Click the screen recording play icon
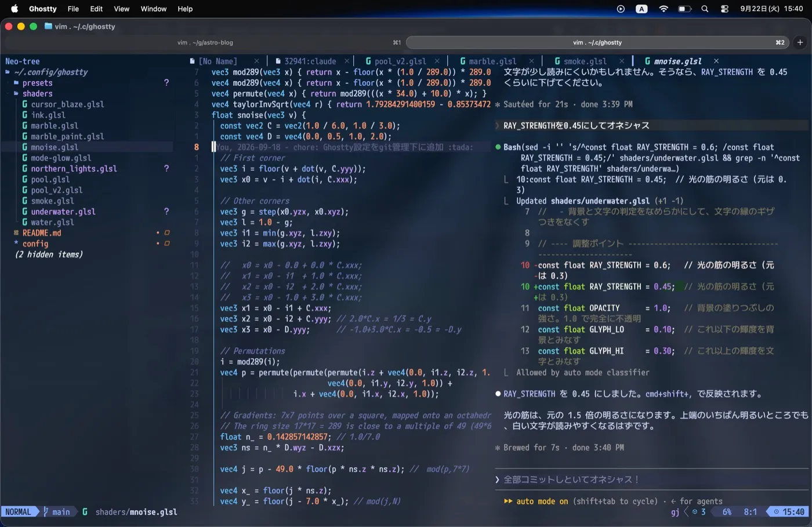Viewport: 812px width, 527px height. tap(621, 9)
